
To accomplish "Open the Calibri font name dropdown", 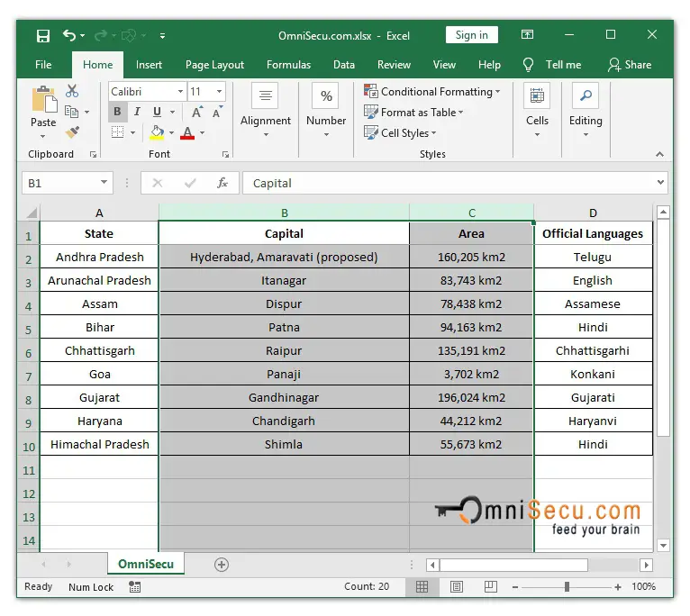I will coord(180,92).
